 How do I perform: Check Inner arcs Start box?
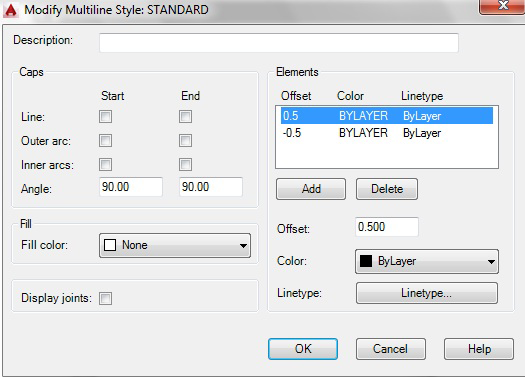point(105,164)
